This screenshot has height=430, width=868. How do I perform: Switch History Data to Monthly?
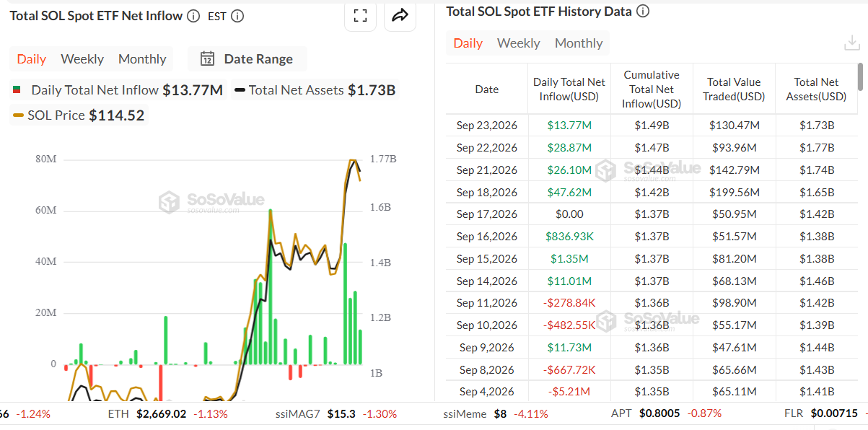(579, 43)
